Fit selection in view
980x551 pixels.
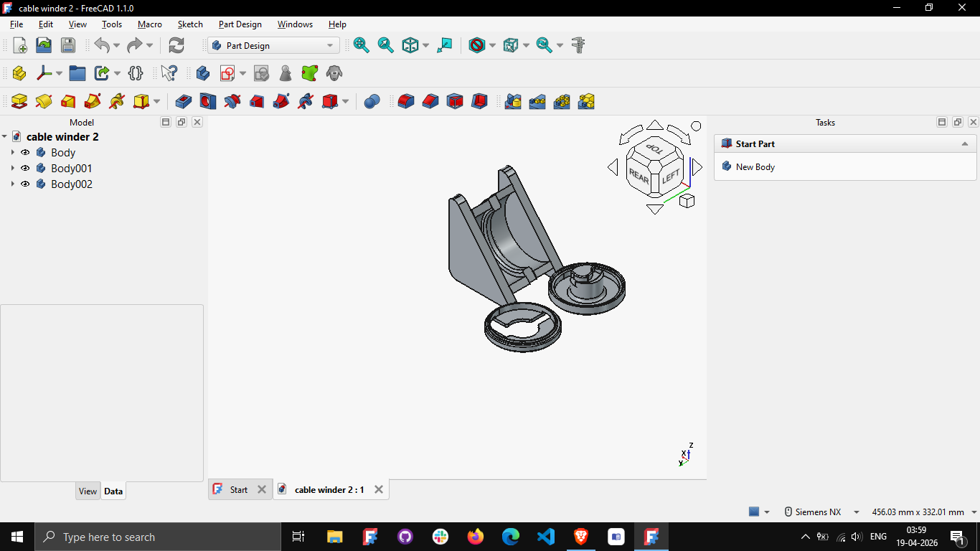[x=386, y=45]
